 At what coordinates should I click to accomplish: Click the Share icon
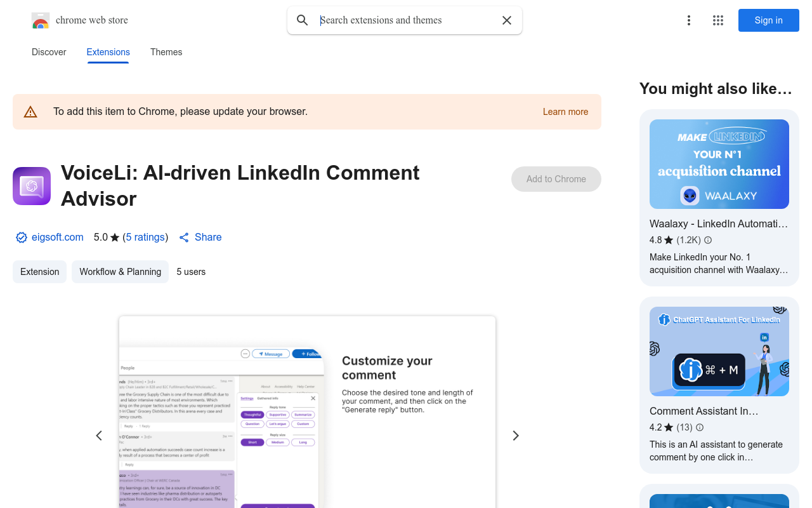click(x=184, y=237)
